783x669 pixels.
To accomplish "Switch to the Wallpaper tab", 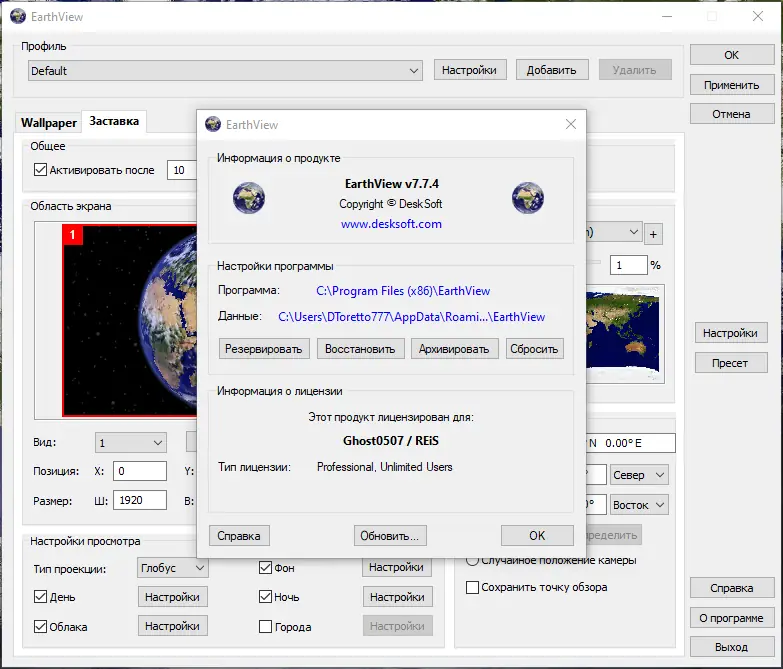I will point(49,123).
